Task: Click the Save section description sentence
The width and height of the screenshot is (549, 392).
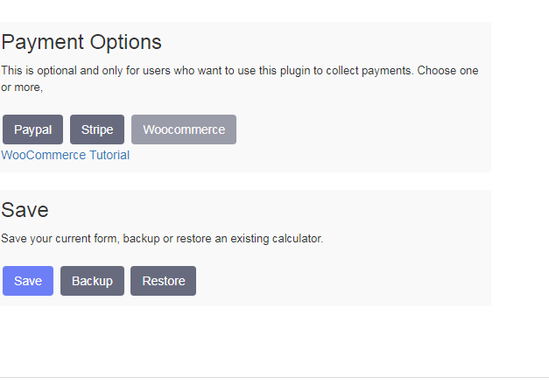Action: (x=162, y=239)
